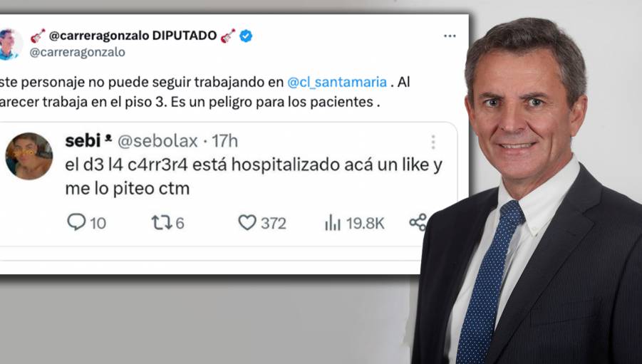This screenshot has width=642, height=364.
Task: Open the @sebolax handle
Action: click(x=157, y=141)
